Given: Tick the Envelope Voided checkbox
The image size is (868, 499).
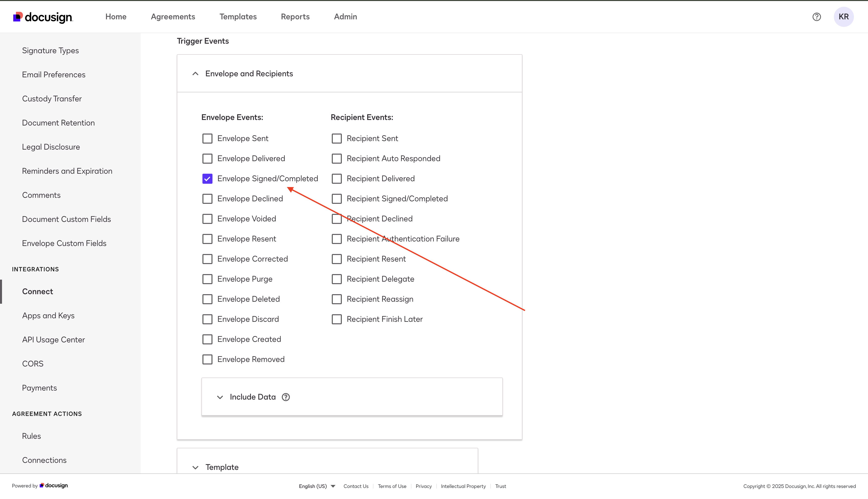Looking at the screenshot, I should pos(207,219).
